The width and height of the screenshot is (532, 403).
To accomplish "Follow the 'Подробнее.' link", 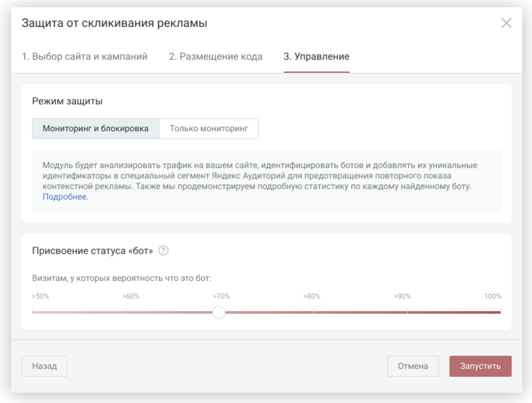I will click(66, 197).
